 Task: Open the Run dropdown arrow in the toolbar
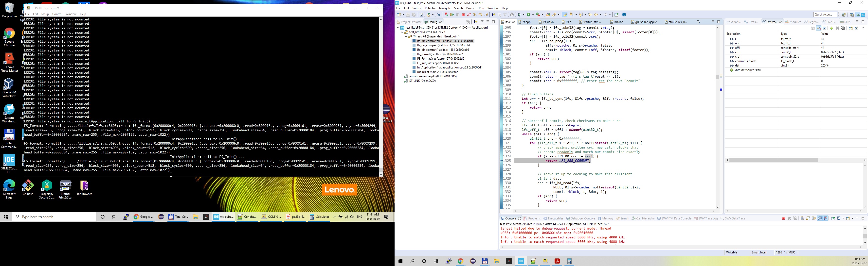pyautogui.click(x=533, y=14)
